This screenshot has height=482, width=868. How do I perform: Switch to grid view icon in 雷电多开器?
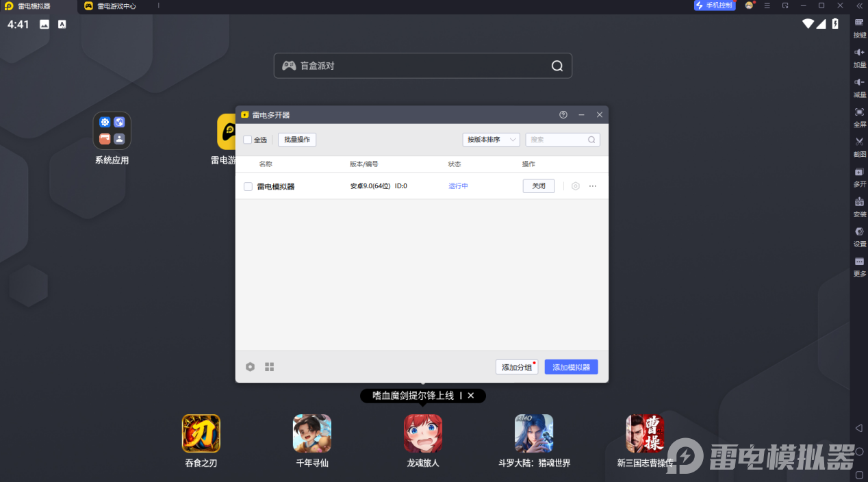pos(269,367)
